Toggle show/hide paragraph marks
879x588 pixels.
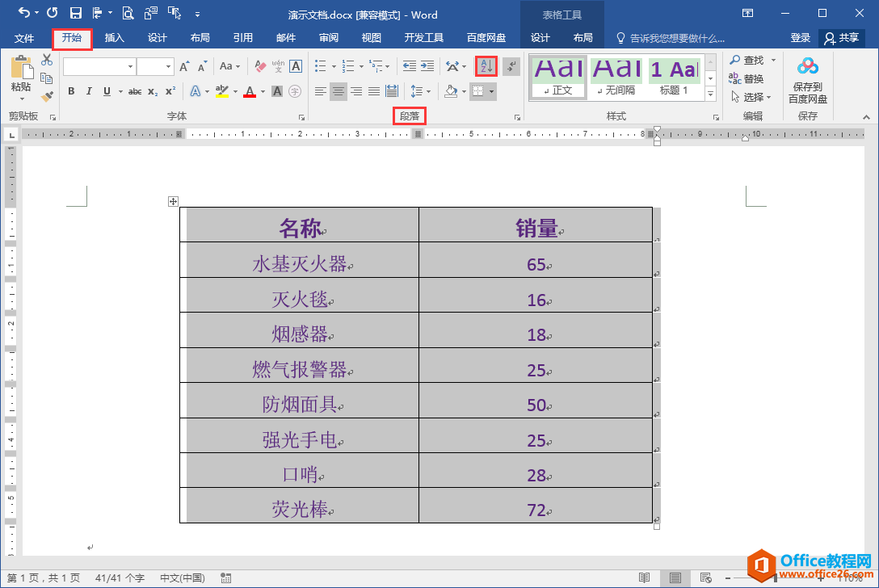(x=511, y=66)
